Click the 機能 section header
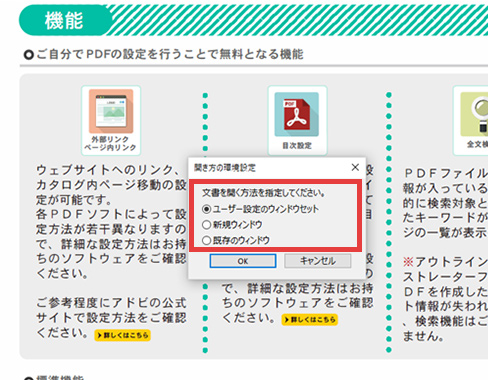This screenshot has width=488, height=380. tap(64, 20)
